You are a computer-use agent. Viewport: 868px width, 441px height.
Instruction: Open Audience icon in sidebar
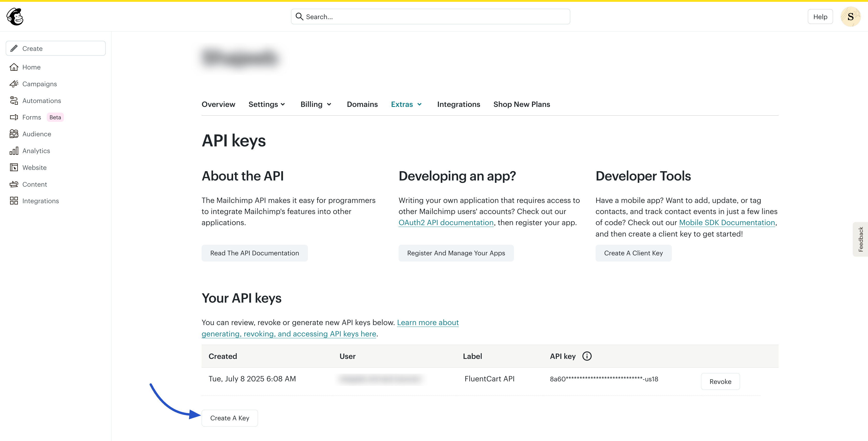14,134
